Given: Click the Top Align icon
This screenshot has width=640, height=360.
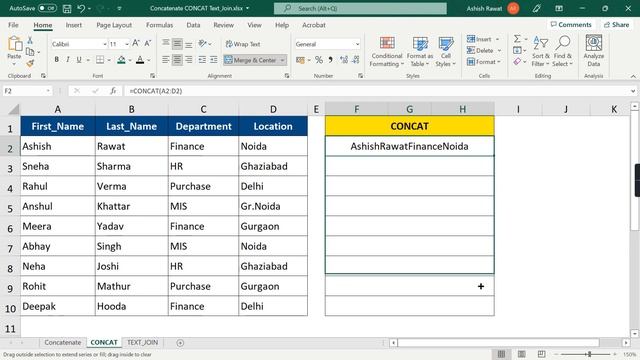Looking at the screenshot, I should pos(166,43).
